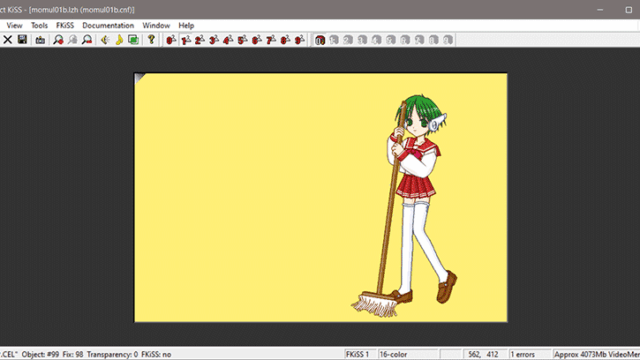Click the yellow question mark help icon
This screenshot has height=360, width=640.
151,40
